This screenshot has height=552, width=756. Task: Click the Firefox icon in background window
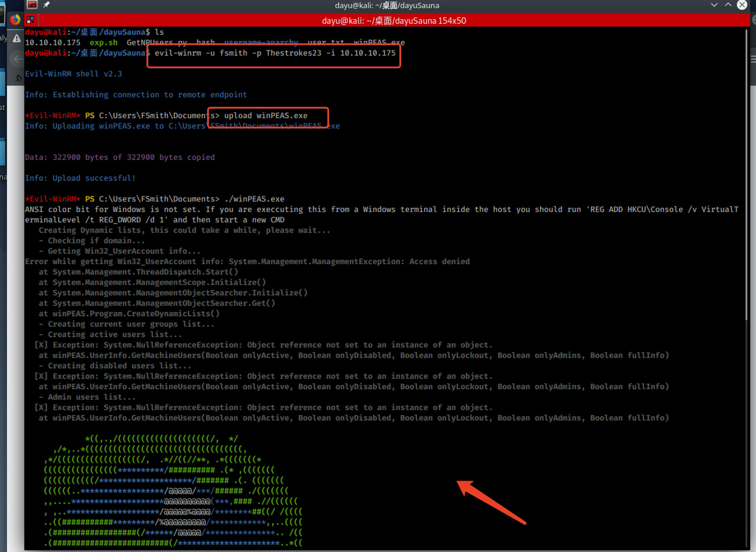click(x=15, y=20)
